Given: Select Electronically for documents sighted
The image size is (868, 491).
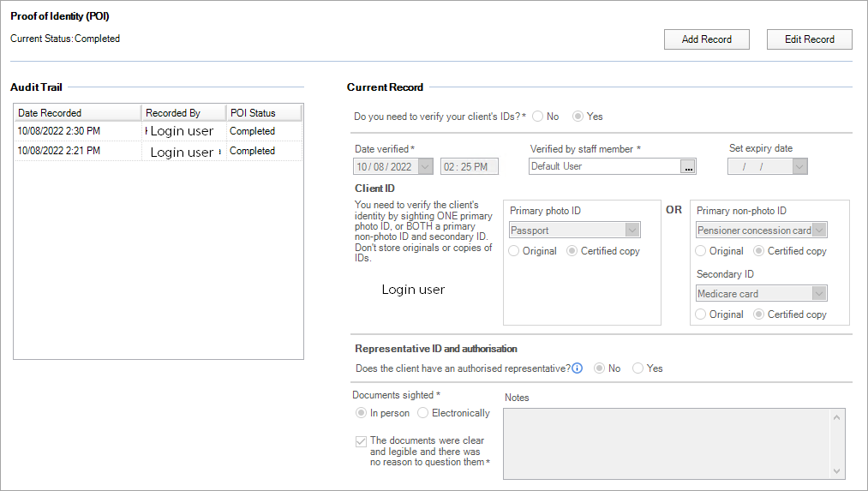Looking at the screenshot, I should point(422,413).
